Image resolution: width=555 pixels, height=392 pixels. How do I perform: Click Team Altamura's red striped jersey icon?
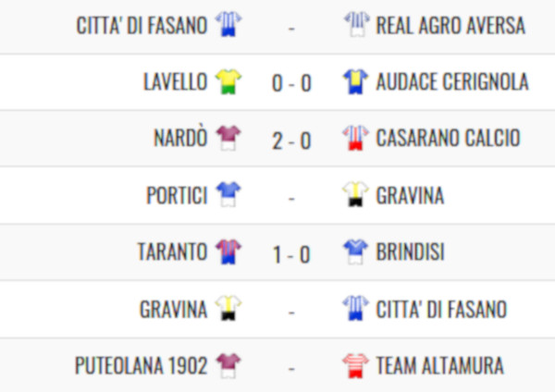point(356,365)
